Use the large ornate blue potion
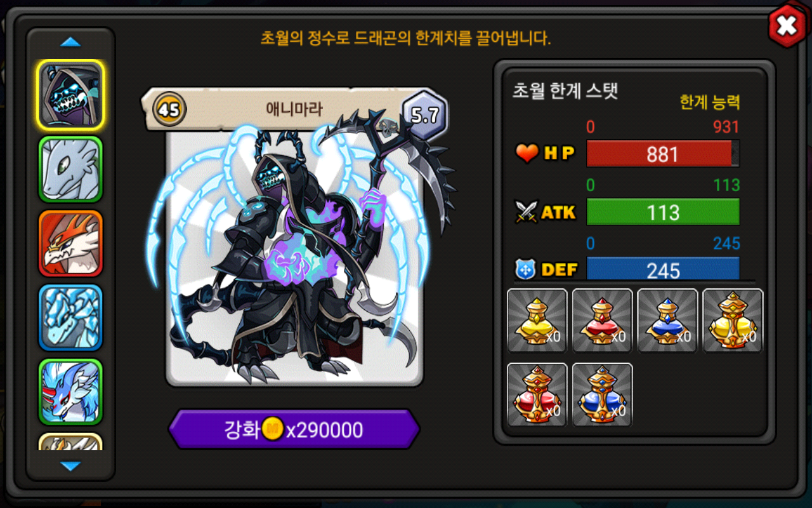Screen dimensions: 812x508 pyautogui.click(x=602, y=394)
